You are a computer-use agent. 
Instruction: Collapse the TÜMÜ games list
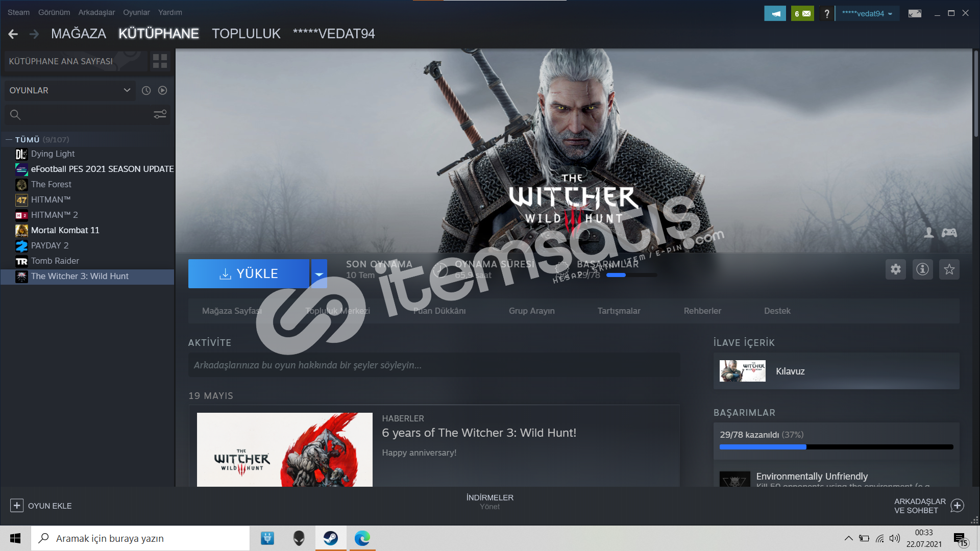9,139
